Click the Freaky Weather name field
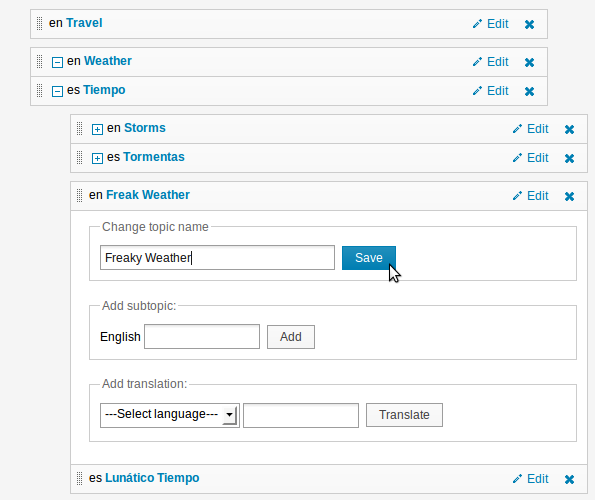 click(217, 258)
